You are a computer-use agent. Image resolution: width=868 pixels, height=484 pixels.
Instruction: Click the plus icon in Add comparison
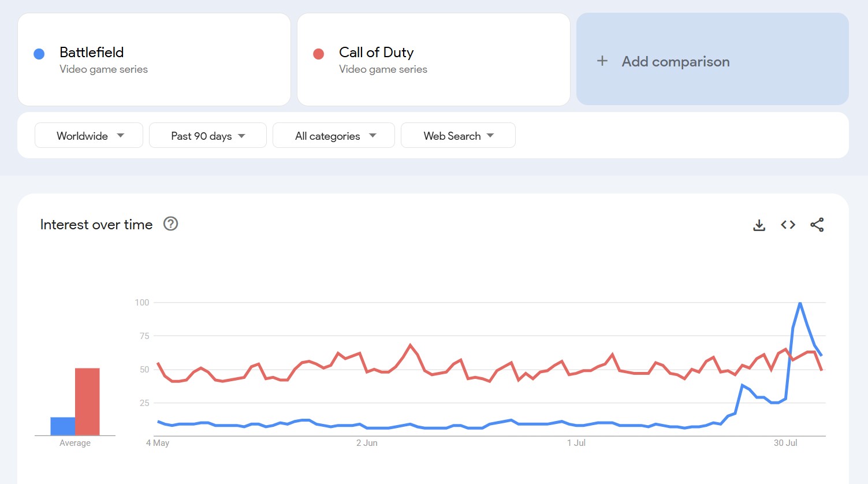602,61
